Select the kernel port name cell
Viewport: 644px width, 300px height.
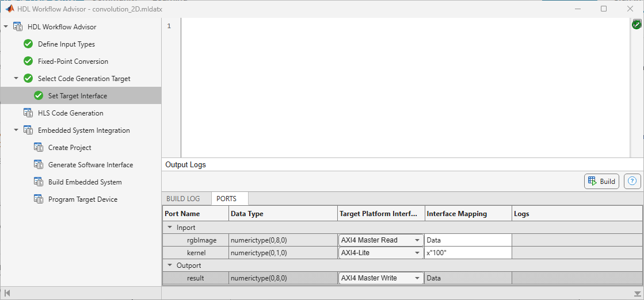tap(196, 253)
